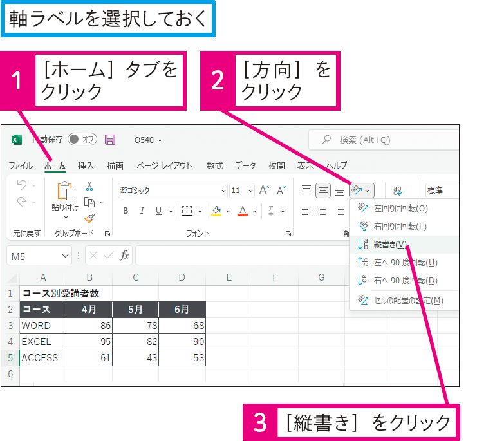Open the font name dropdown 游ゴシック
Viewport: 504px width, 441px height.
pos(173,191)
